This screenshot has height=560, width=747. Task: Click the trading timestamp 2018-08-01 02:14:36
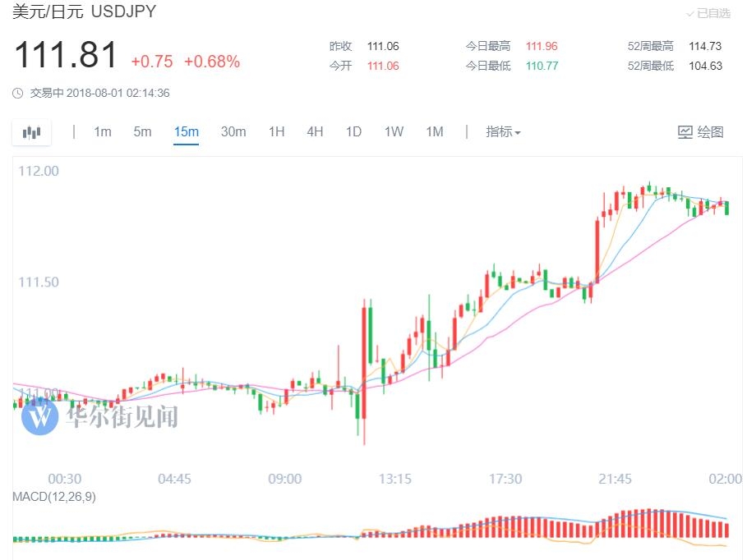118,93
